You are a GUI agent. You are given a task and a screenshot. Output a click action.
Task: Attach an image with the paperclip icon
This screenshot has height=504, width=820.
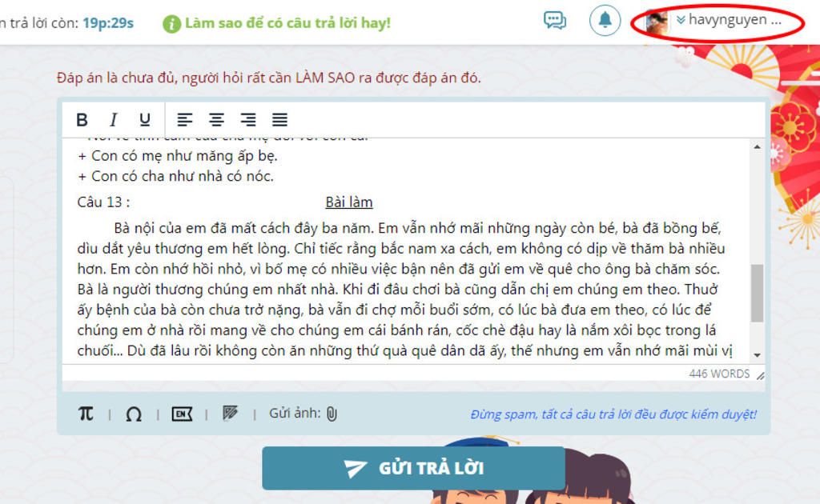click(x=332, y=414)
